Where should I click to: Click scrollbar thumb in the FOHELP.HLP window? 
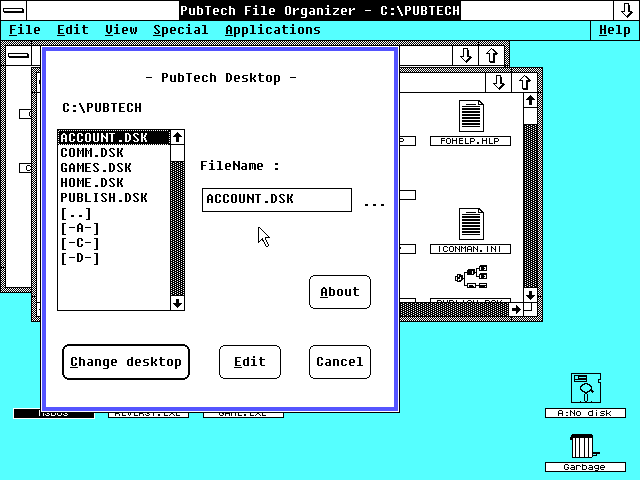pos(530,116)
